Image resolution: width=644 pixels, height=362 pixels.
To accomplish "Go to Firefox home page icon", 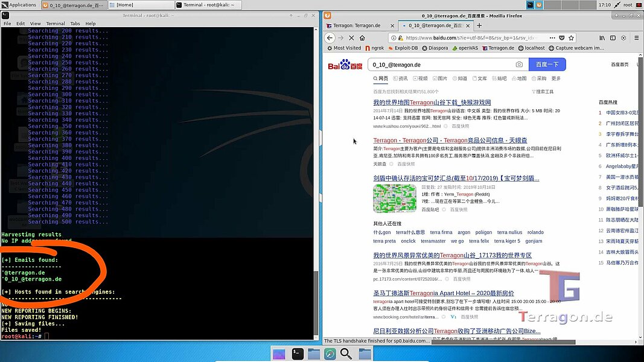I will point(362,38).
